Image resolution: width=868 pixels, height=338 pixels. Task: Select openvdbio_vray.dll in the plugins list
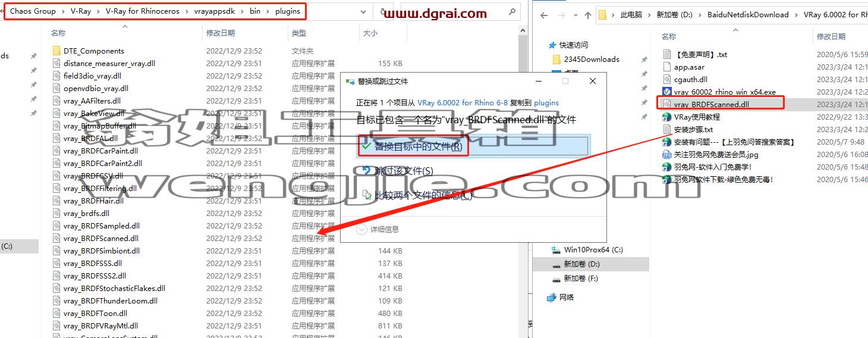(96, 88)
